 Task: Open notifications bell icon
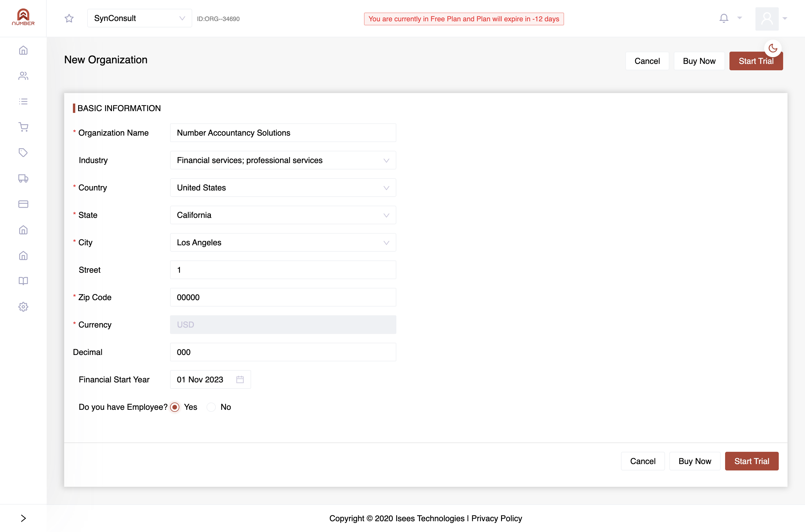(724, 18)
